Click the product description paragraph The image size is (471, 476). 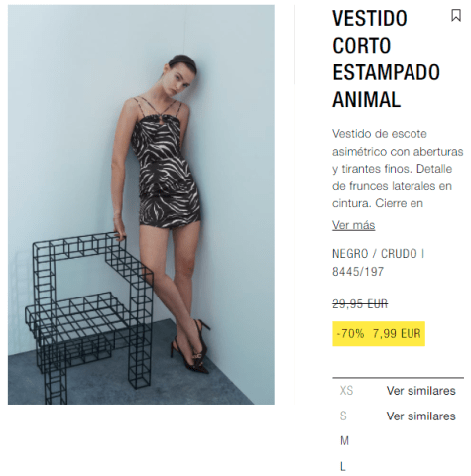click(398, 169)
